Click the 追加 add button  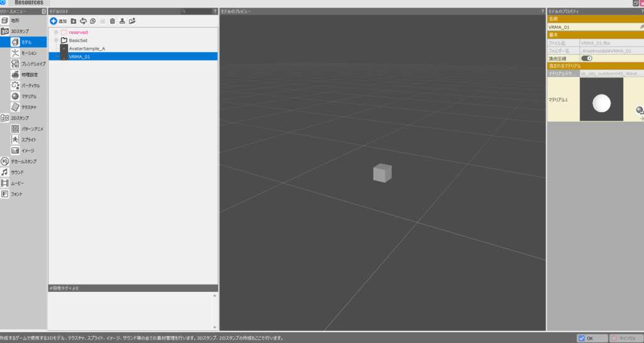[x=58, y=21]
